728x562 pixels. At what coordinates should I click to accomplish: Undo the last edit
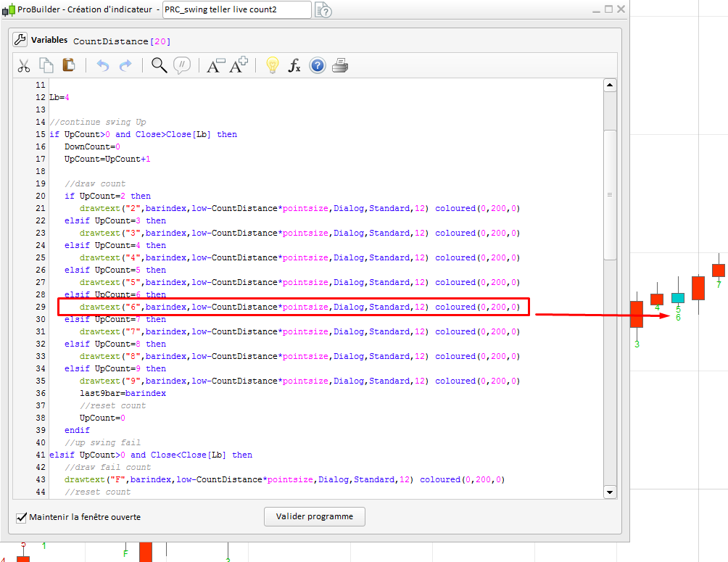[x=103, y=65]
